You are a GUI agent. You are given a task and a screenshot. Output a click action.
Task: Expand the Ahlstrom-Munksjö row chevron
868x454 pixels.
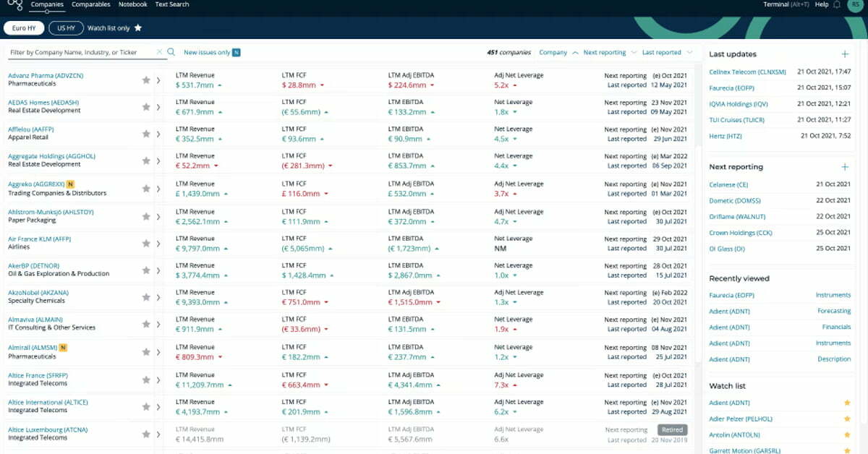point(158,216)
